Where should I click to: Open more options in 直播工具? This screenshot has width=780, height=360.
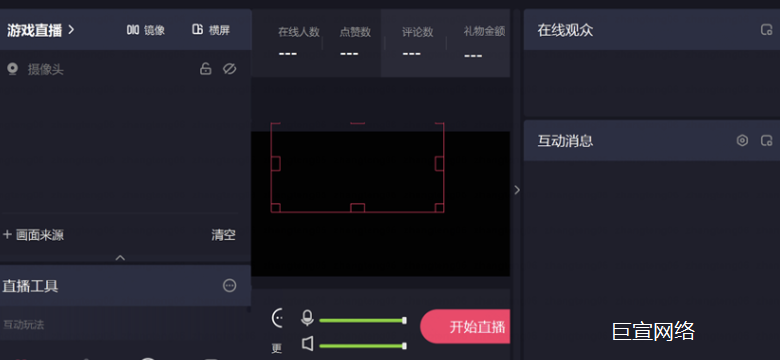[x=229, y=285]
